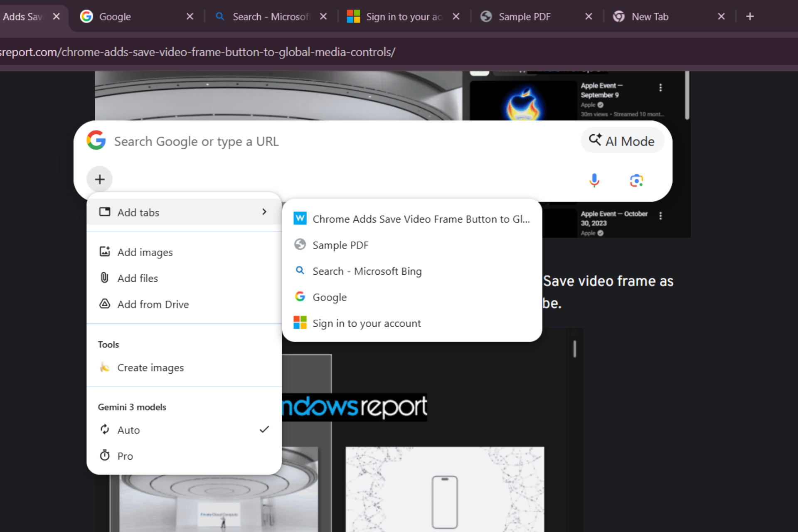Screen dimensions: 798x532
Task: Open Google Lens image search icon
Action: pyautogui.click(x=636, y=180)
